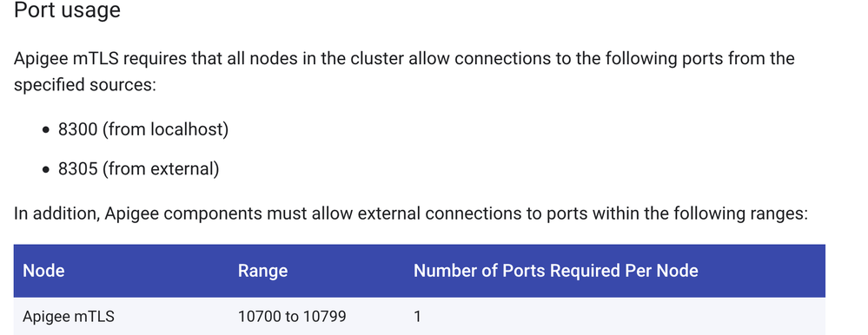The width and height of the screenshot is (868, 335).
Task: Click the "8300 (from localhost)" list item
Action: pyautogui.click(x=143, y=129)
